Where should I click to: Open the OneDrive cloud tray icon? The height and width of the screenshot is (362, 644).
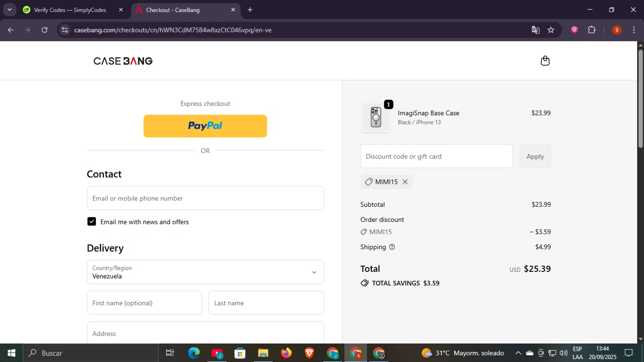[530, 353]
